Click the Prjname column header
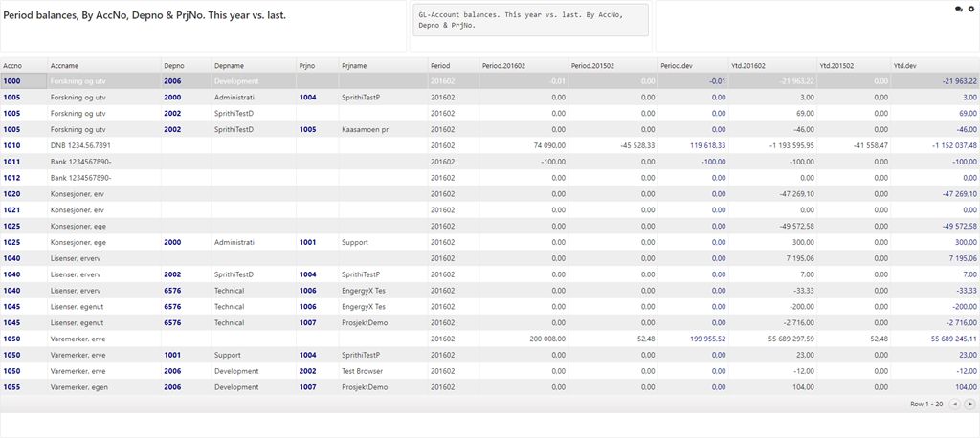 pyautogui.click(x=355, y=65)
